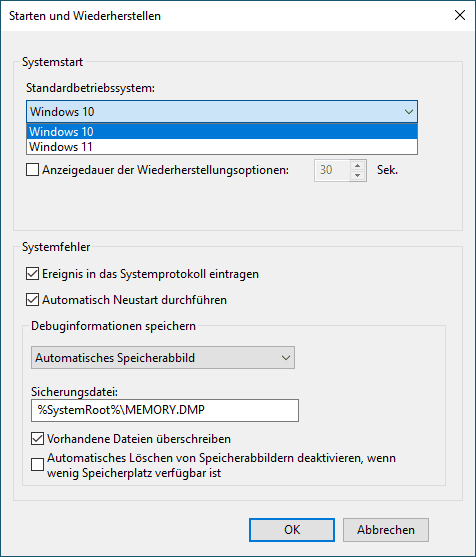The width and height of the screenshot is (476, 557).
Task: Open Automatisches Speicherabbild dropdown
Action: click(x=163, y=357)
